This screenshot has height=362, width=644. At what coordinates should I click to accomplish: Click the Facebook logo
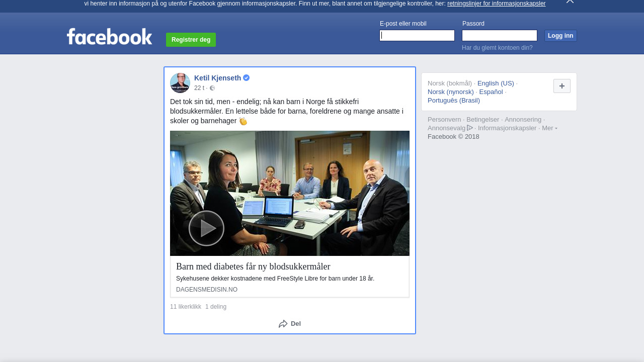coord(109,36)
